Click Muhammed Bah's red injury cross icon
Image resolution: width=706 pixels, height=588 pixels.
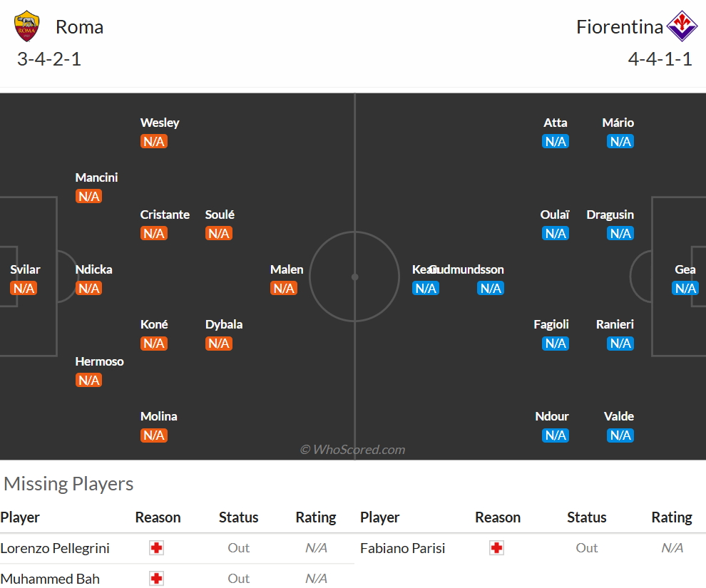156,579
